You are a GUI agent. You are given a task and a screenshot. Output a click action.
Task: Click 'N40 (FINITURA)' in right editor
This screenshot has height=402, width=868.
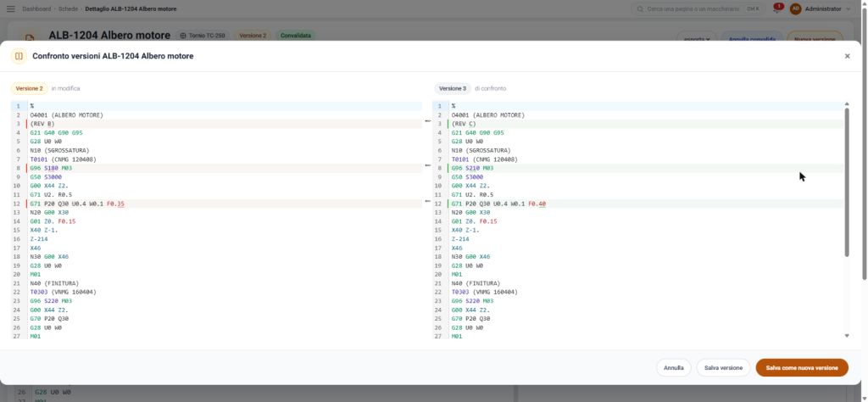[x=476, y=283]
